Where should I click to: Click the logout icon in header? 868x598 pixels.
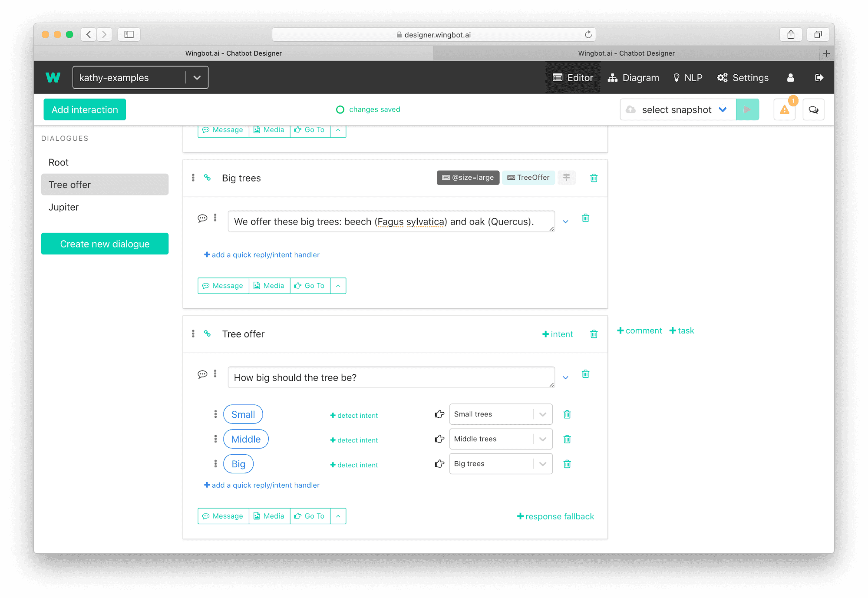(x=819, y=78)
